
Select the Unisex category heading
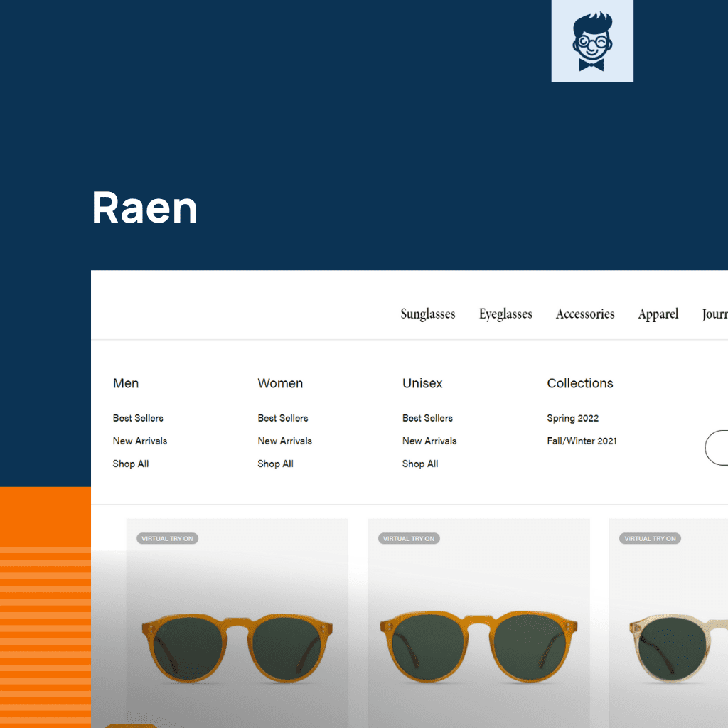(422, 383)
